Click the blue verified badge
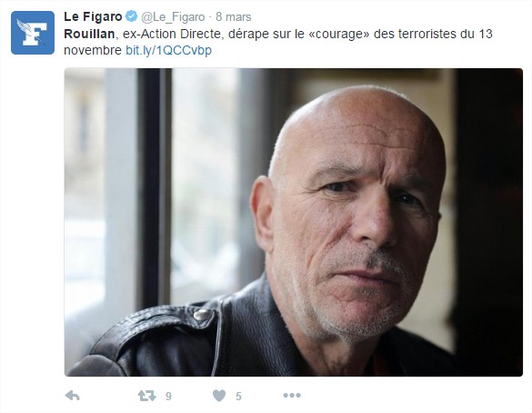 pyautogui.click(x=132, y=16)
